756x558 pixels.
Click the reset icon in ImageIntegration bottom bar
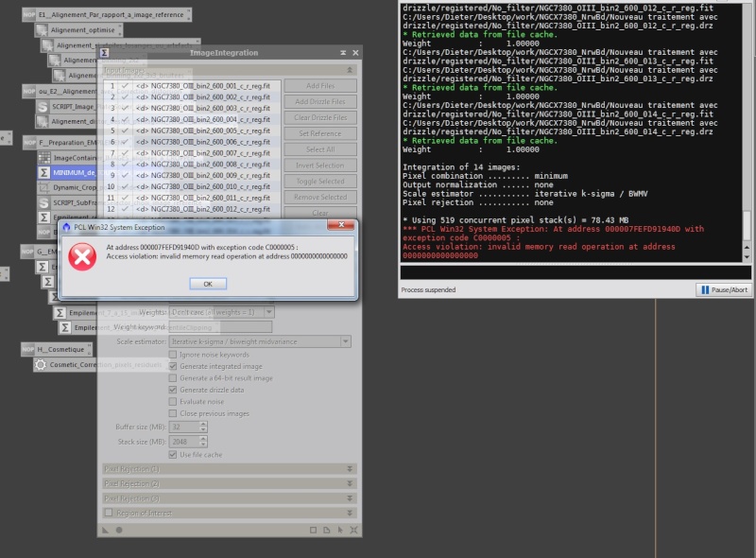(x=353, y=530)
